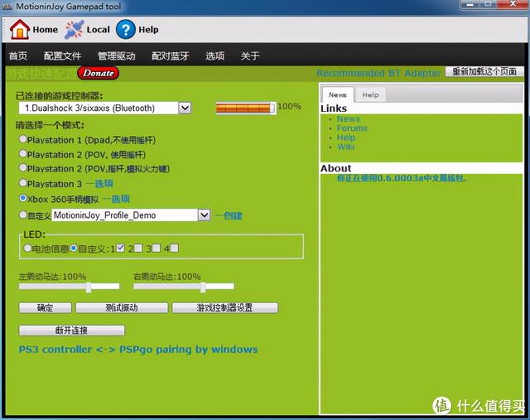The width and height of the screenshot is (530, 420).
Task: Toggle LED 3 checkbox
Action: [157, 249]
